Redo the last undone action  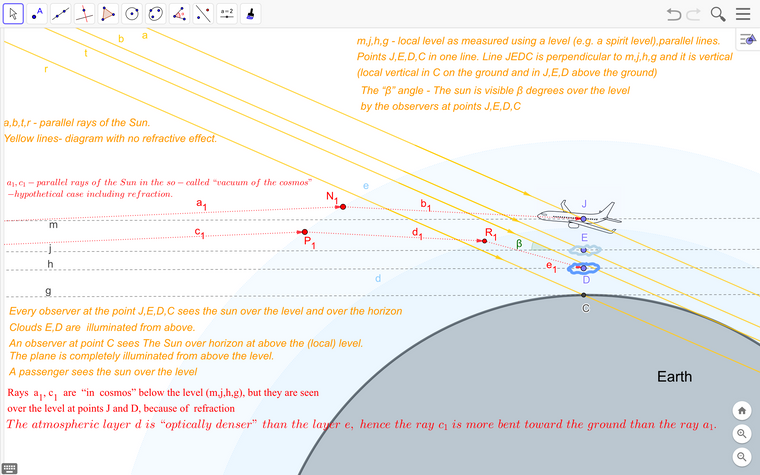pyautogui.click(x=694, y=14)
